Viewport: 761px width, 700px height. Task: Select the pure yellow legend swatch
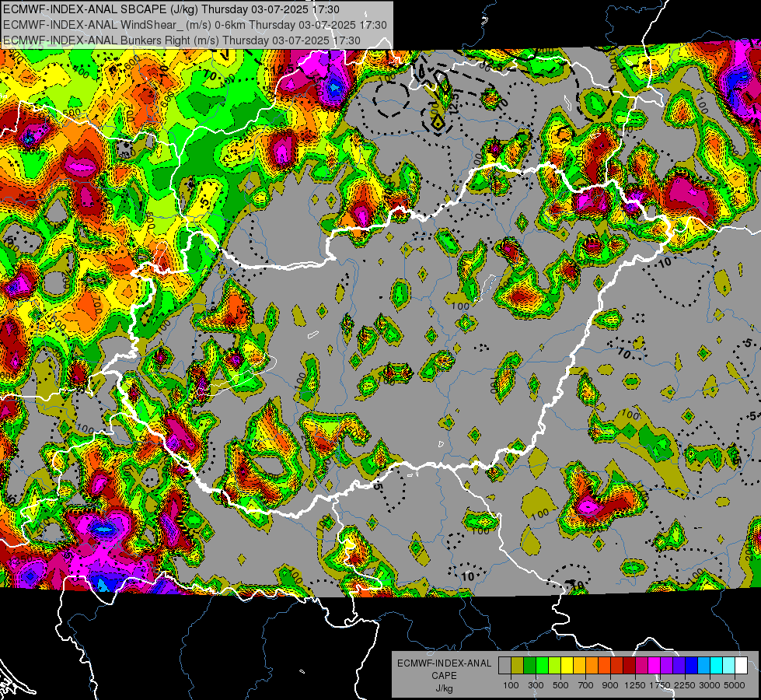pos(567,666)
